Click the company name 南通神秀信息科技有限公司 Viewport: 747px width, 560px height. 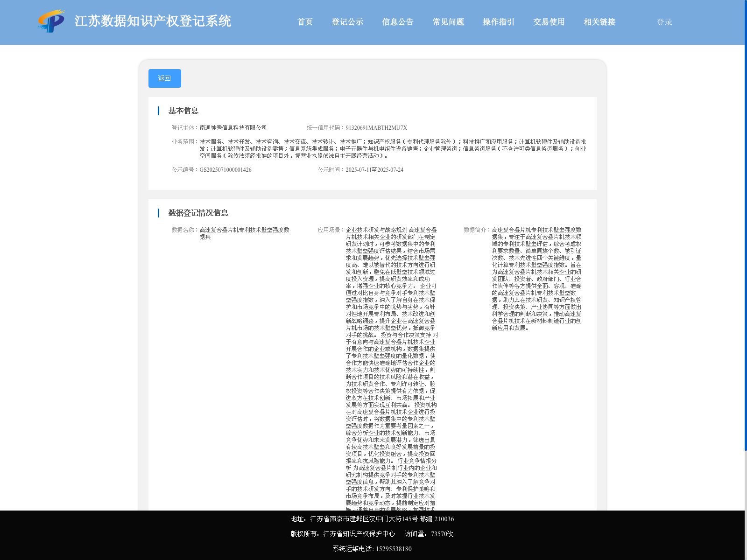pos(233,128)
